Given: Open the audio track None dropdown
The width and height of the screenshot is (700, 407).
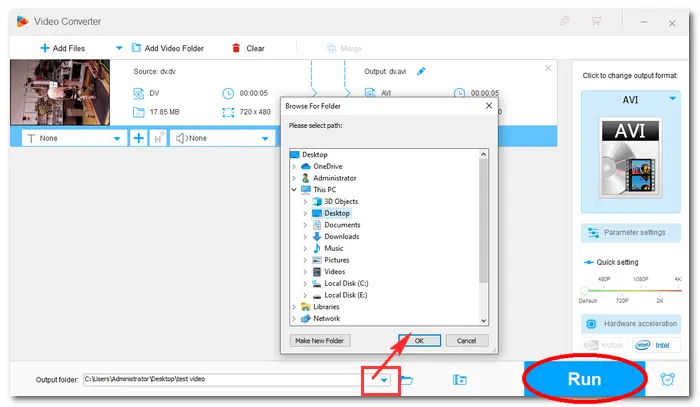Looking at the screenshot, I should point(222,138).
